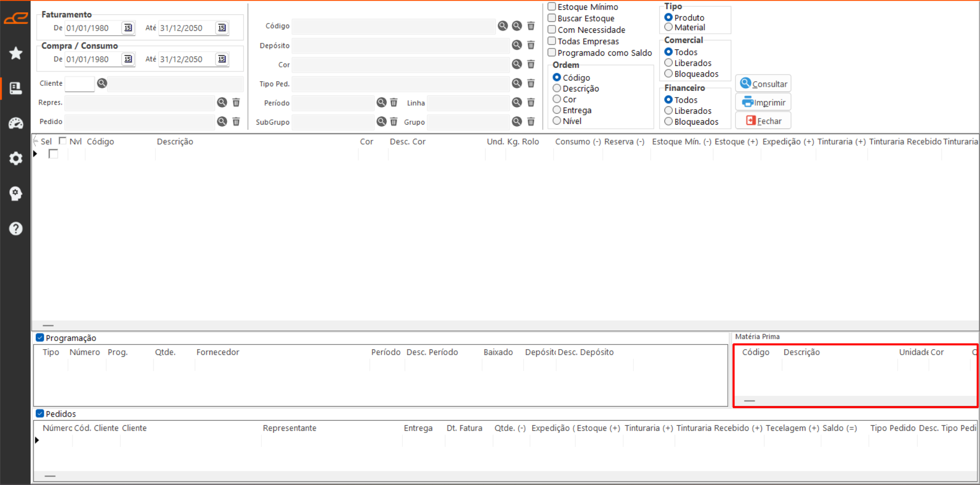Open calendar picker for Faturamento De date
The image size is (980, 485).
point(128,28)
